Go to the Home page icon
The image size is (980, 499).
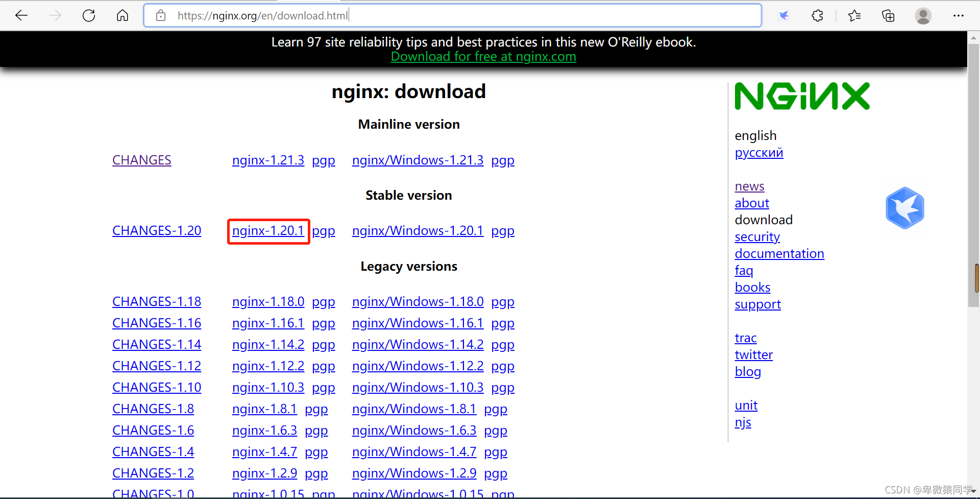point(122,16)
